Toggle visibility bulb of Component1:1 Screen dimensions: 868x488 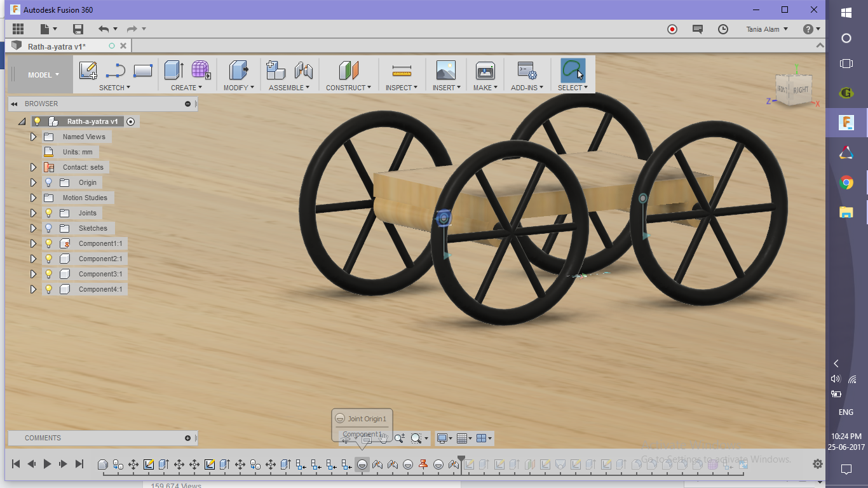(48, 243)
